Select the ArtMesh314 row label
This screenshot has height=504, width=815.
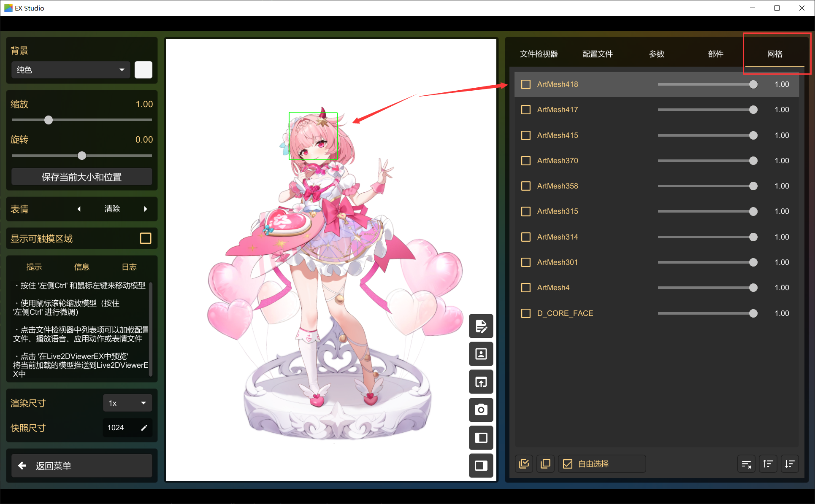[558, 237]
